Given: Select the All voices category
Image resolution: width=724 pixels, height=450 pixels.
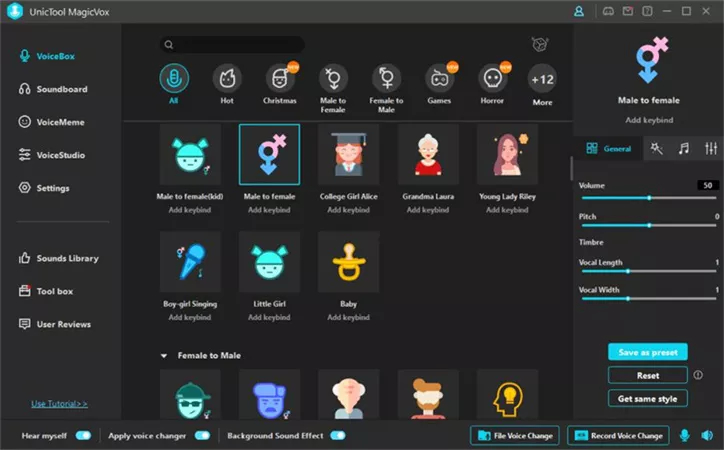Looking at the screenshot, I should pyautogui.click(x=174, y=78).
